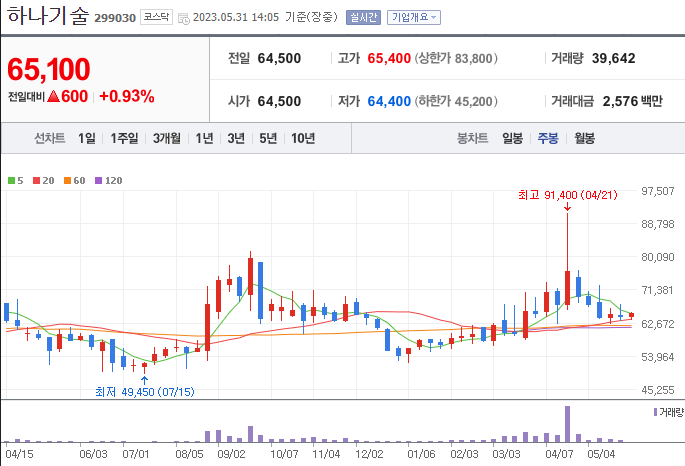Switch to 주봉 candle chart
This screenshot has height=466, width=685.
coord(548,138)
